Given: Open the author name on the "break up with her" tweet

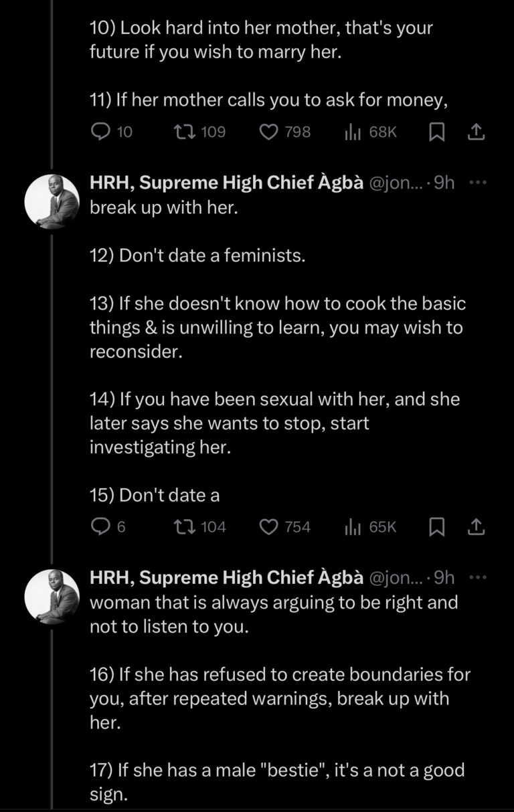Looking at the screenshot, I should (x=226, y=183).
